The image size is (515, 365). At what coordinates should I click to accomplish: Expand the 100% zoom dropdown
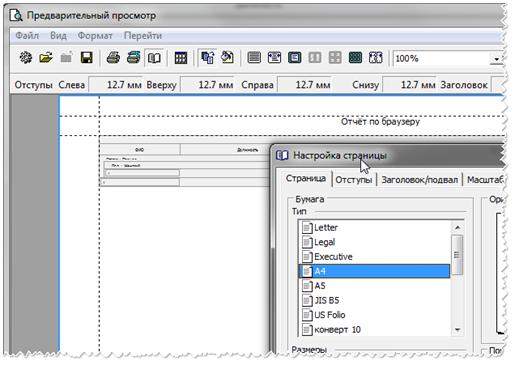click(x=496, y=59)
